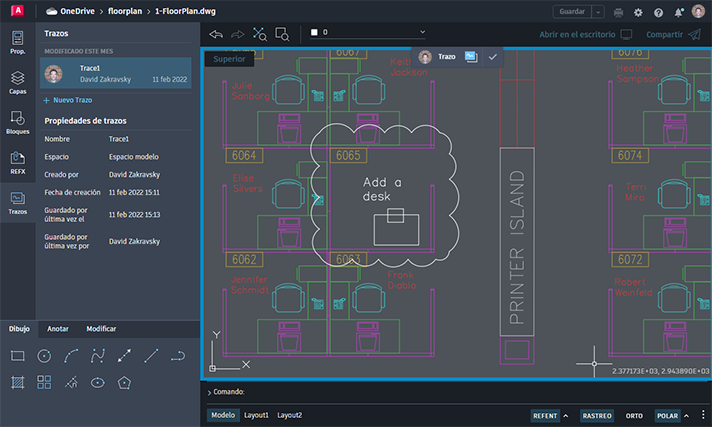Image resolution: width=712 pixels, height=427 pixels.
Task: Switch to the Layout1 tab
Action: 256,415
